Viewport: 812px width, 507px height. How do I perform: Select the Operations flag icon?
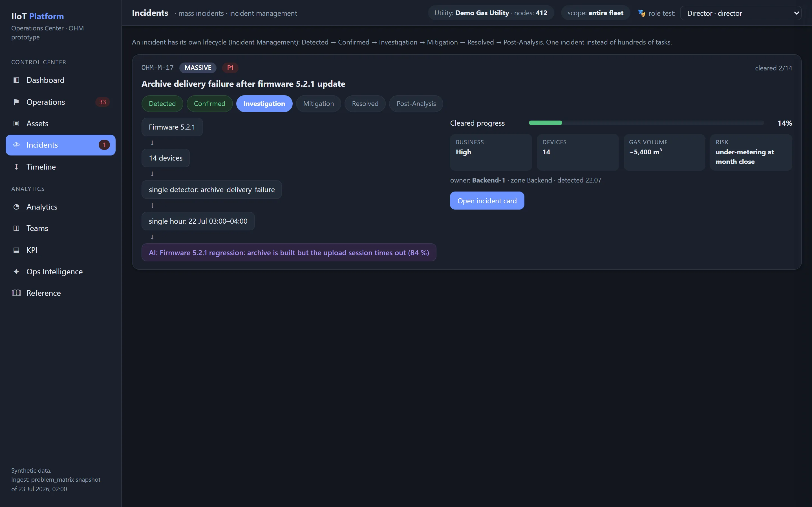(x=16, y=102)
